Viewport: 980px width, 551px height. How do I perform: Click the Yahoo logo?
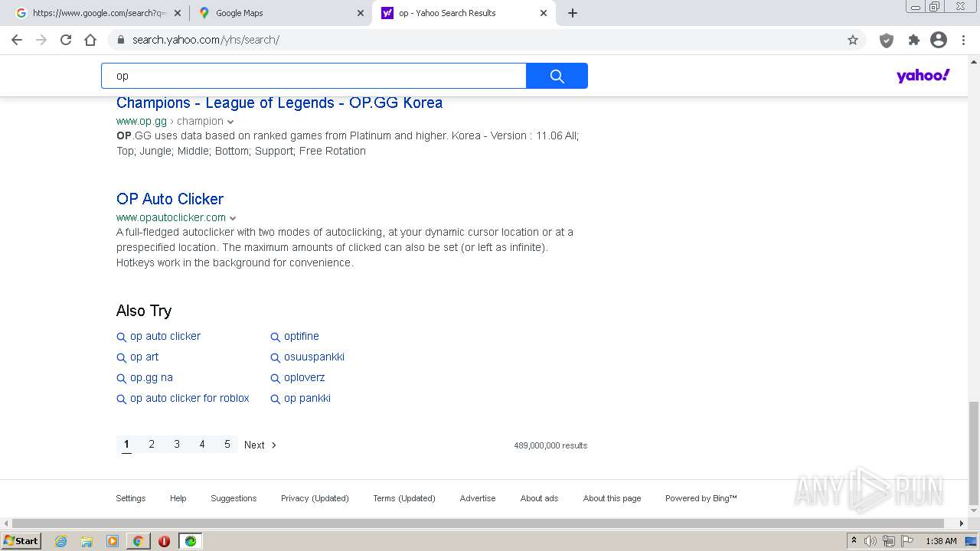[x=923, y=76]
